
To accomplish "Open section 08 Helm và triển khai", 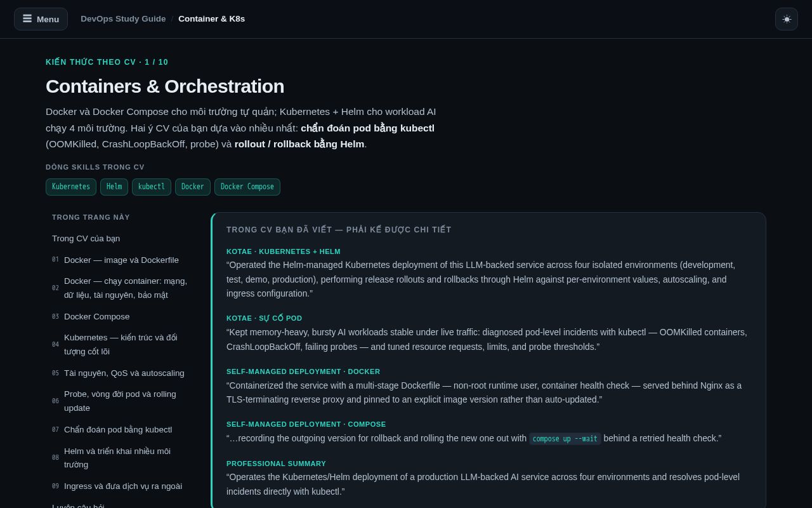I will [x=121, y=458].
